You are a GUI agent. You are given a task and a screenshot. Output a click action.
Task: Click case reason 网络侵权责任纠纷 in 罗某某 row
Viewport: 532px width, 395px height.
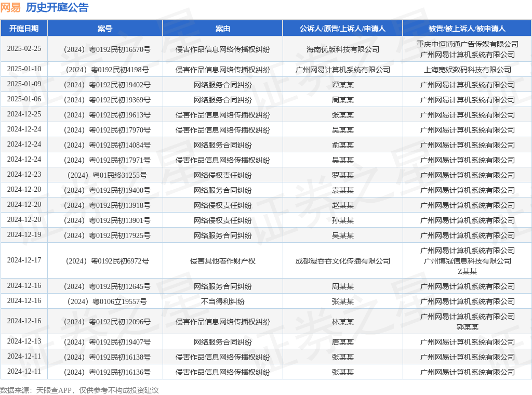point(222,176)
